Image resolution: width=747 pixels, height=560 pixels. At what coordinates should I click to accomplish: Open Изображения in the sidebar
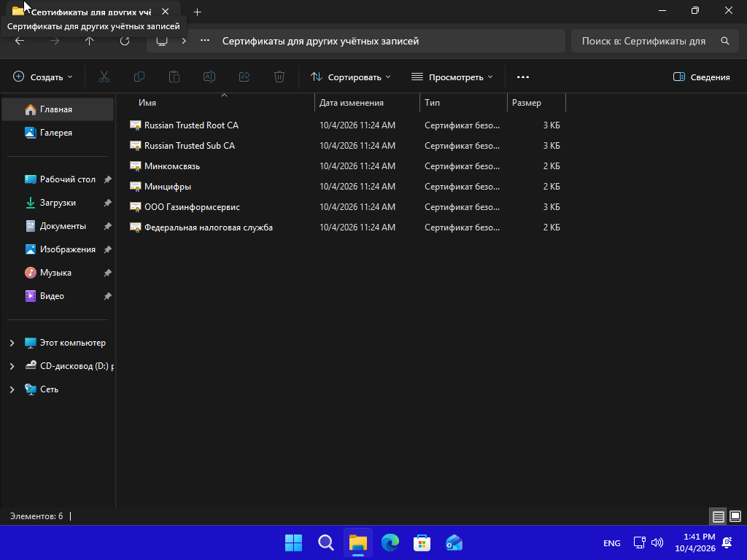(x=58, y=249)
